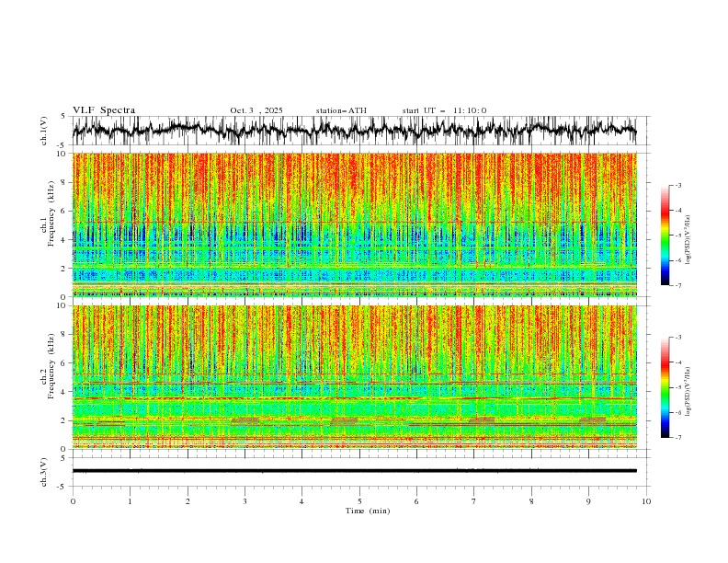Image resolution: width=728 pixels, height=563 pixels.
Task: Click the ch.2 colorbar "log(PSD)(V²/Hz)" label
Action: tap(688, 391)
